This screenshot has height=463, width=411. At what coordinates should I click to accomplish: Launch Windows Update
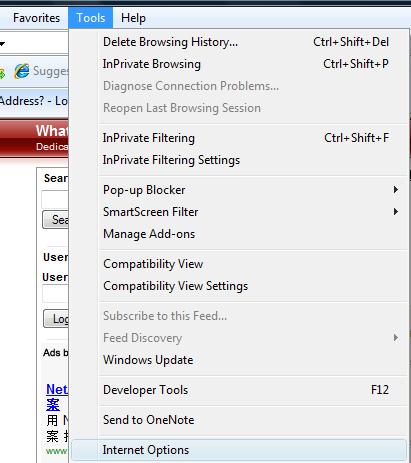[239, 360]
